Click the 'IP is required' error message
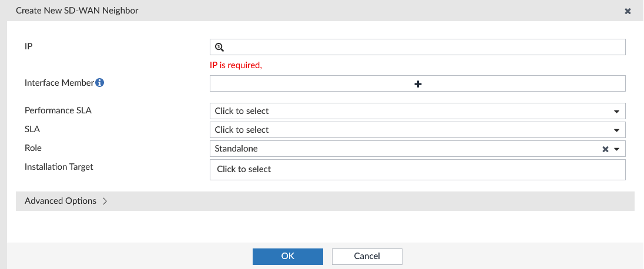 coord(235,65)
